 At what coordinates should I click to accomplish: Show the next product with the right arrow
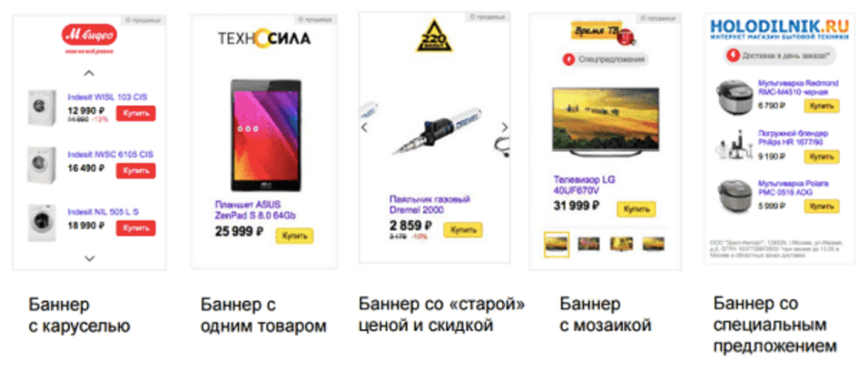pyautogui.click(x=504, y=128)
